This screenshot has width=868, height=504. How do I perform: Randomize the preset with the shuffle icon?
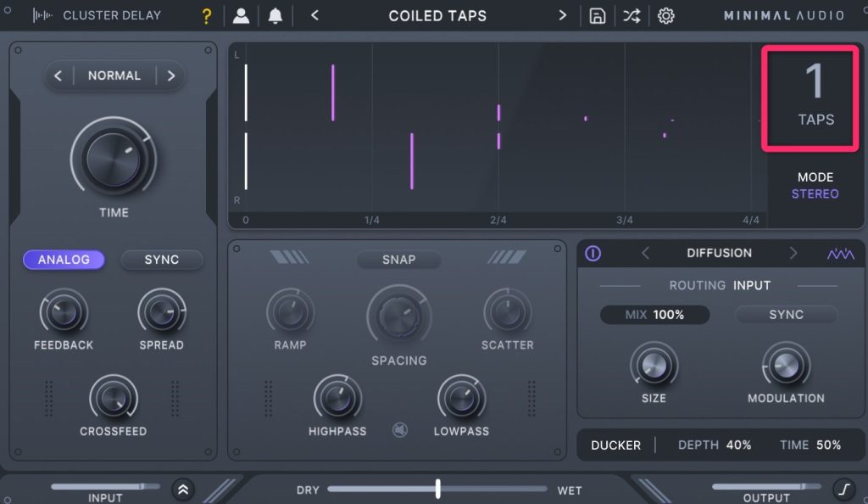coord(632,16)
